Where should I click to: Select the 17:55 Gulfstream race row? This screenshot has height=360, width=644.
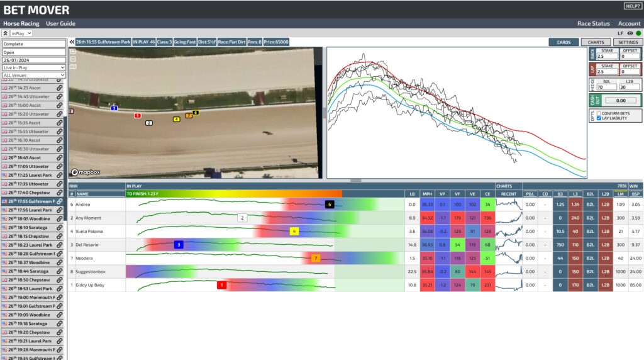(33, 201)
